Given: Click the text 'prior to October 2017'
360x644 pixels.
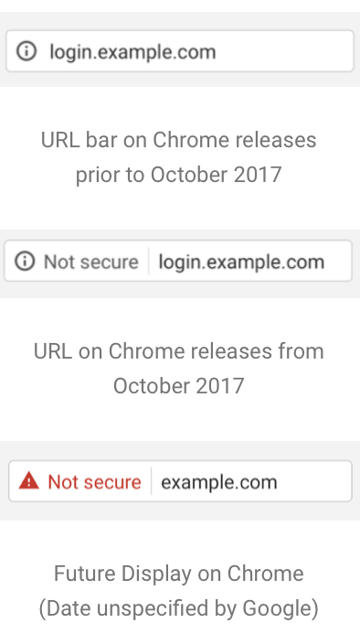Looking at the screenshot, I should [x=179, y=175].
